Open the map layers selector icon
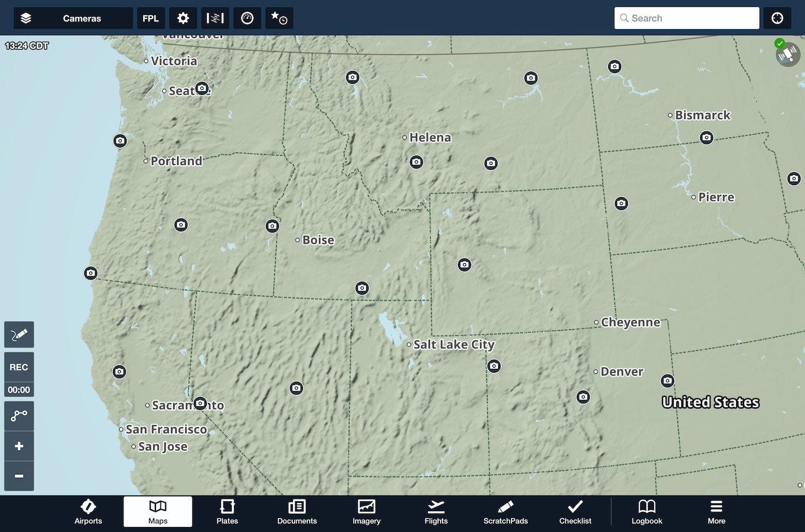This screenshot has width=805, height=532. pyautogui.click(x=26, y=18)
